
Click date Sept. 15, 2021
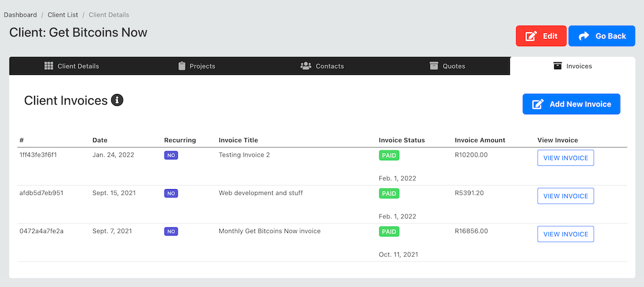114,193
